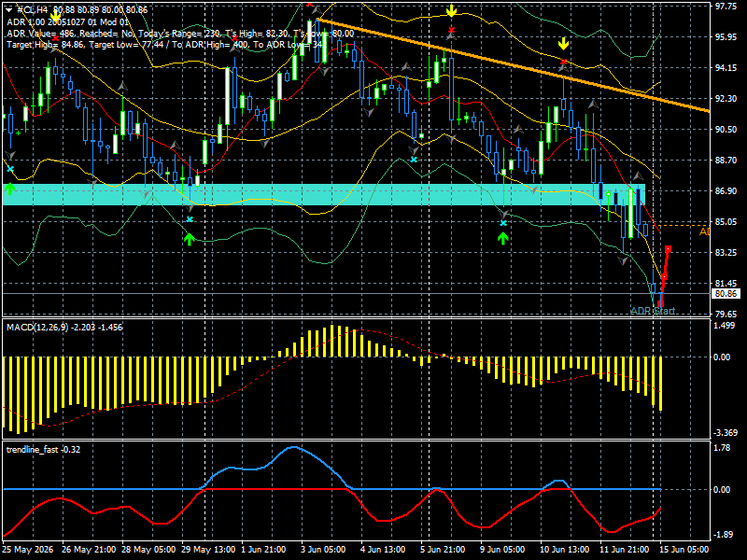Image resolution: width=747 pixels, height=560 pixels.
Task: Select the topmost red square of the forecast line
Action: click(x=669, y=249)
